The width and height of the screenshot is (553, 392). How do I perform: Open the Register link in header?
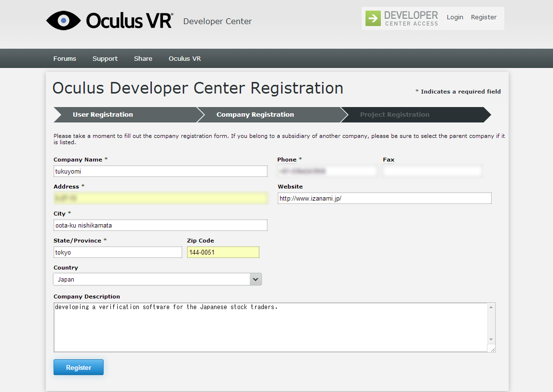coord(484,17)
